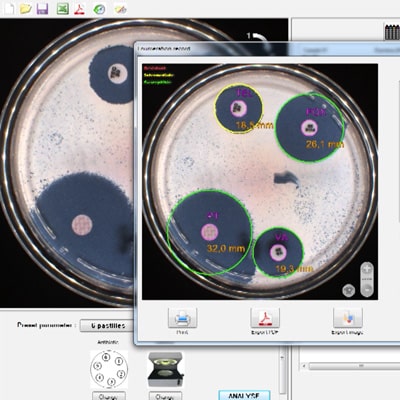Click the antibiotic disc layout thumbnail
The image size is (400, 400).
point(109,369)
